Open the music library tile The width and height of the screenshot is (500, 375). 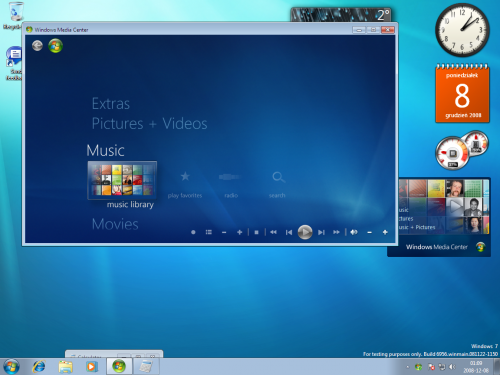122,180
